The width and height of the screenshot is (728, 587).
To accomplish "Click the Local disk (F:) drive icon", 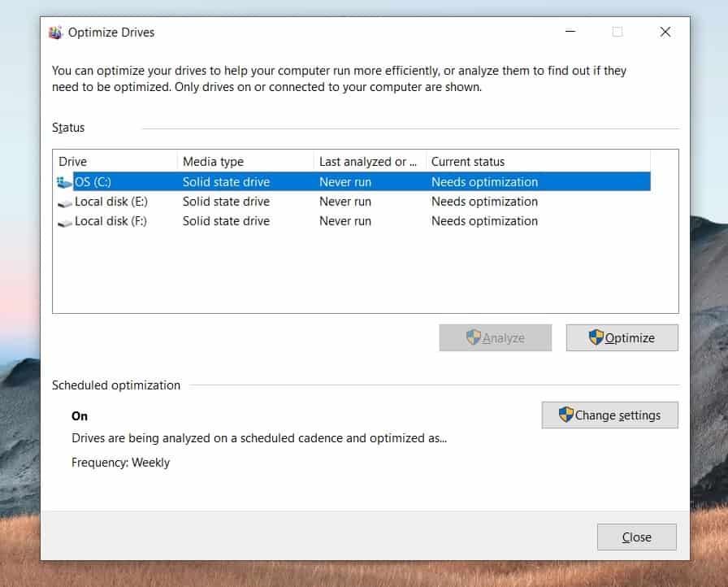I will pyautogui.click(x=65, y=221).
